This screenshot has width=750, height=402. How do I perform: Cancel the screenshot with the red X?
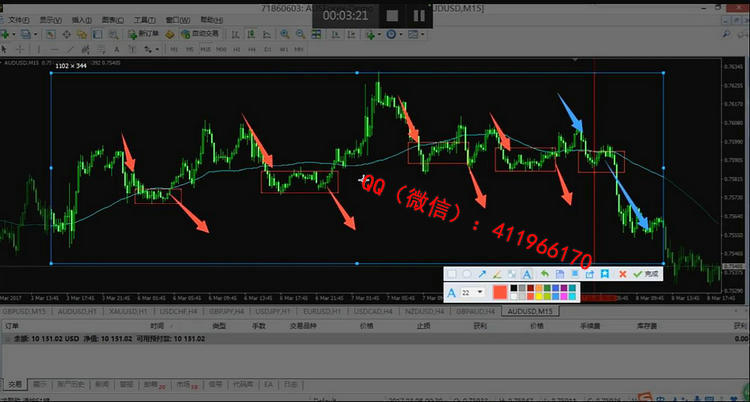[x=622, y=273]
